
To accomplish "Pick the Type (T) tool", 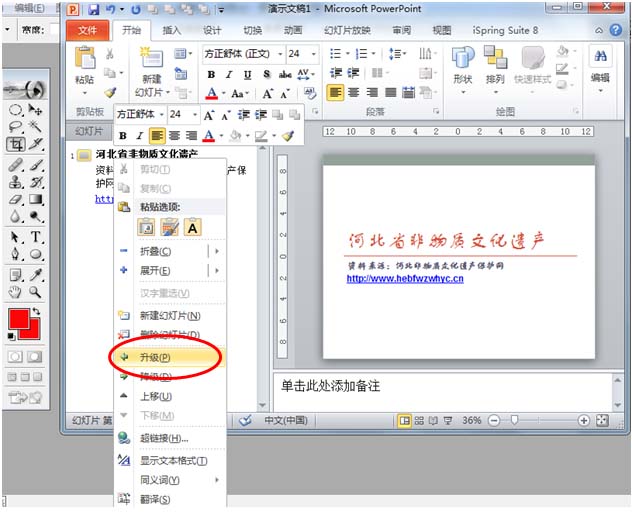I will pos(36,237).
